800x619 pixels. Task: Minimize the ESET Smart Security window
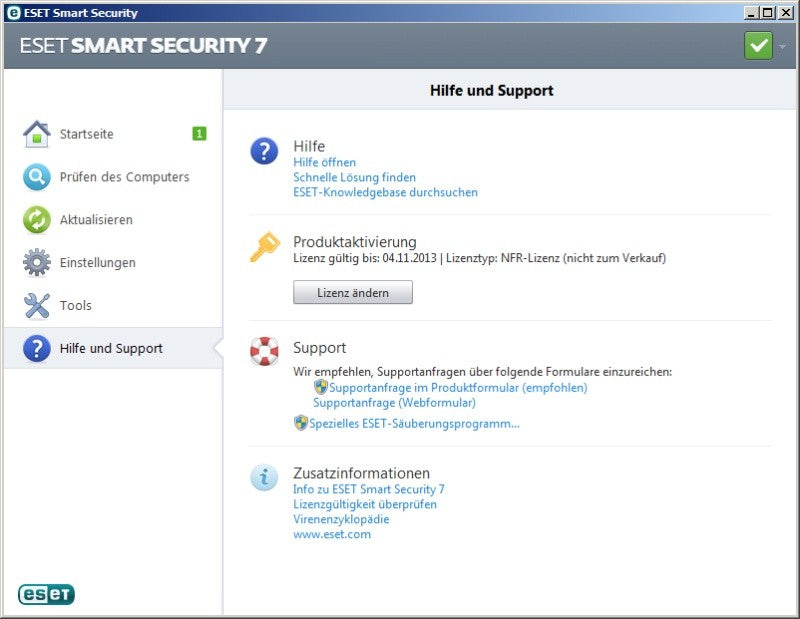(750, 13)
